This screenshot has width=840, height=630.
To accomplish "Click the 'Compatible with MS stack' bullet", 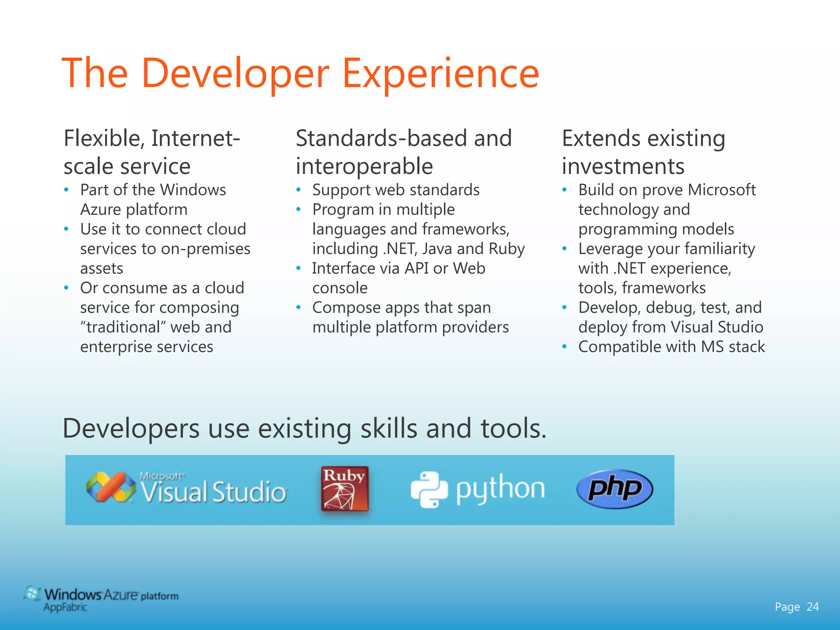I will pyautogui.click(x=671, y=347).
